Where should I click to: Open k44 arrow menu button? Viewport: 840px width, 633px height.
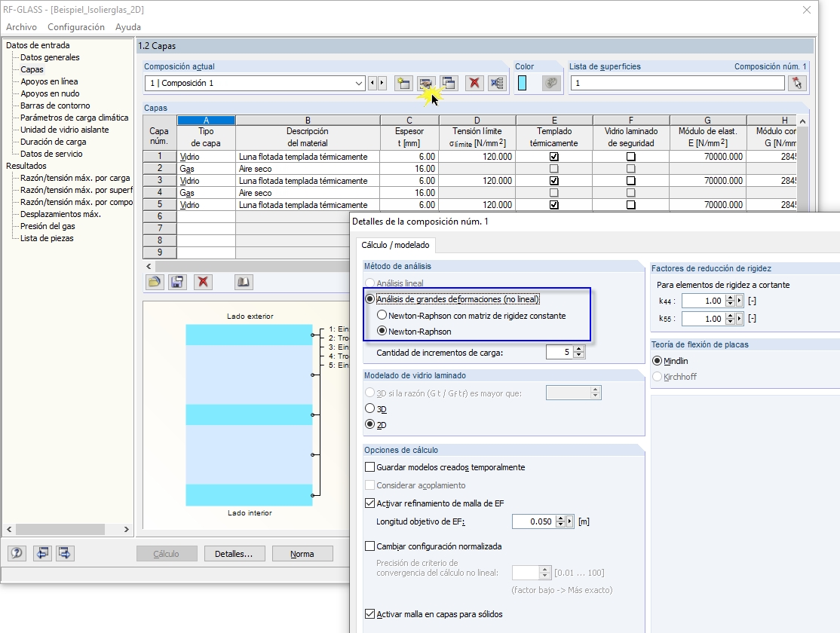tap(739, 301)
